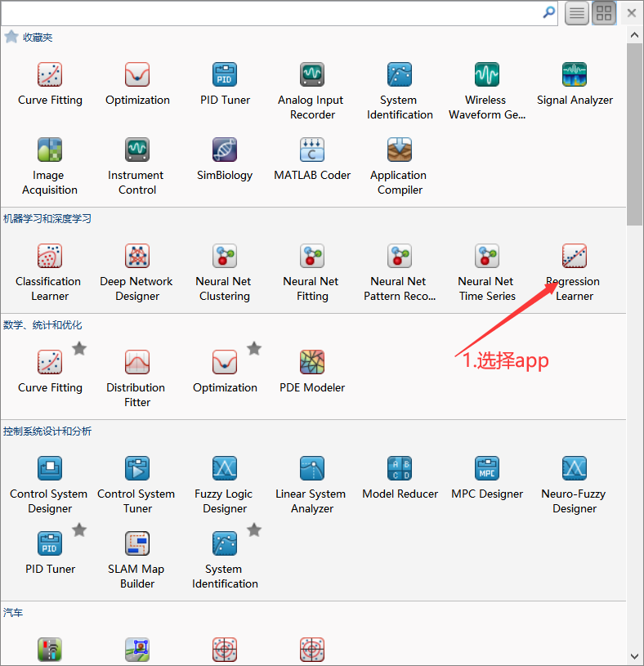Launch the Signal Analyzer app
This screenshot has width=644, height=666.
[575, 84]
